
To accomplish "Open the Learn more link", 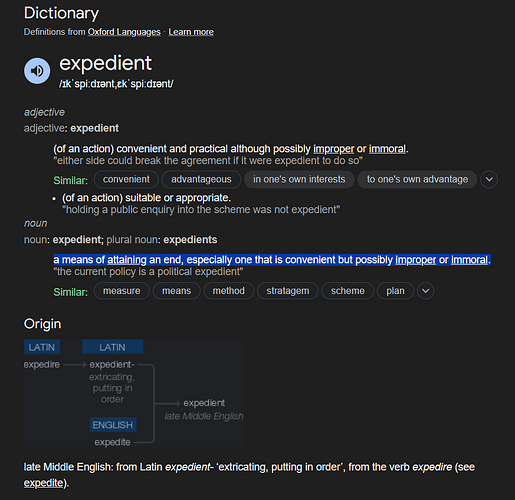I will tap(191, 32).
